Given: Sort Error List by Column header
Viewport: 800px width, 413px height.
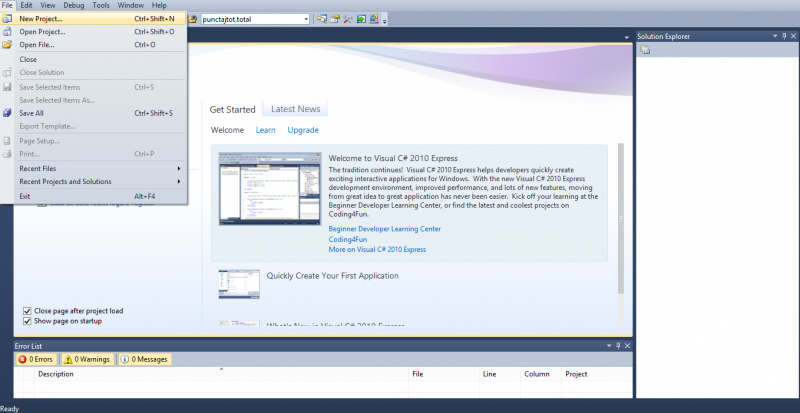Looking at the screenshot, I should 541,374.
